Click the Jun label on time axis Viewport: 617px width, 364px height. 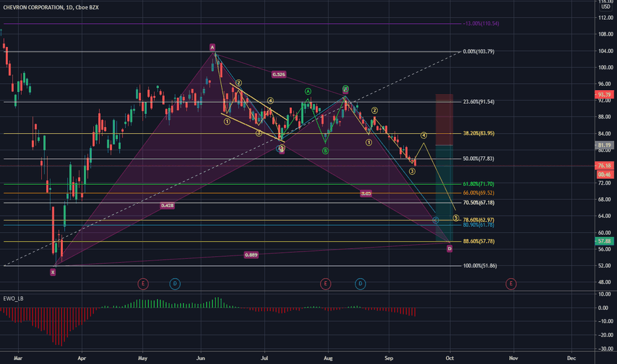pos(201,358)
